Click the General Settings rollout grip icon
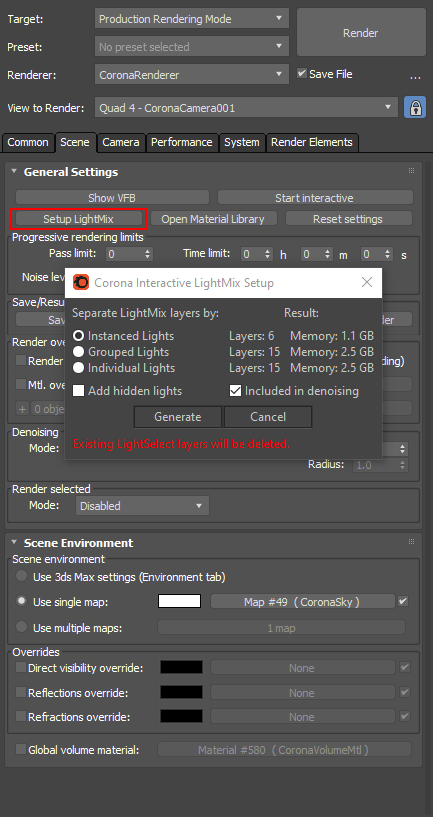 (412, 171)
